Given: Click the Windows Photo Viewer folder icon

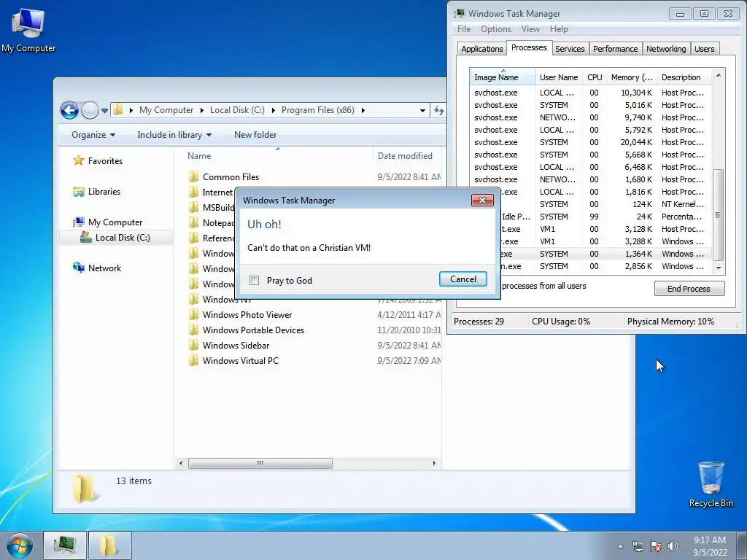Looking at the screenshot, I should pos(193,314).
